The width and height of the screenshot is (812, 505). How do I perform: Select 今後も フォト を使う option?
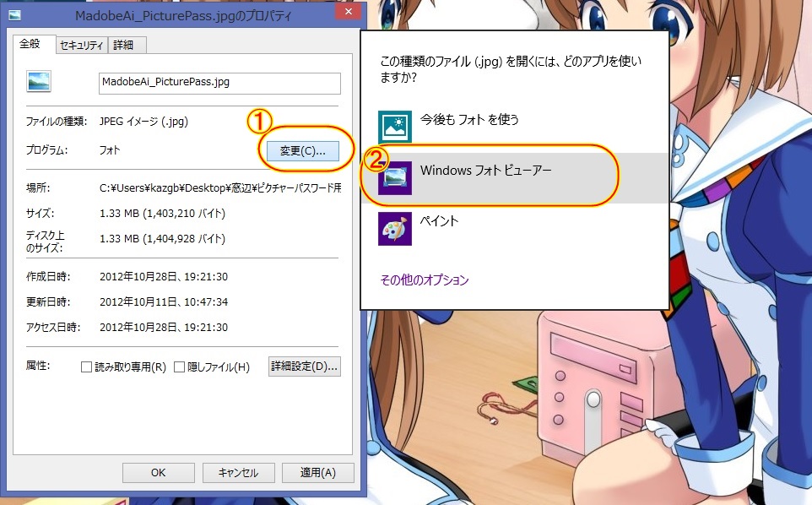coord(515,127)
